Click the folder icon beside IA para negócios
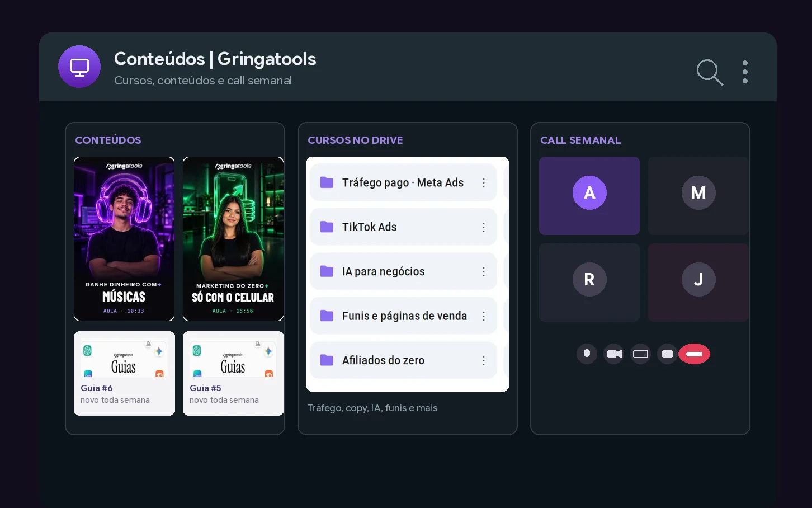 (x=327, y=271)
